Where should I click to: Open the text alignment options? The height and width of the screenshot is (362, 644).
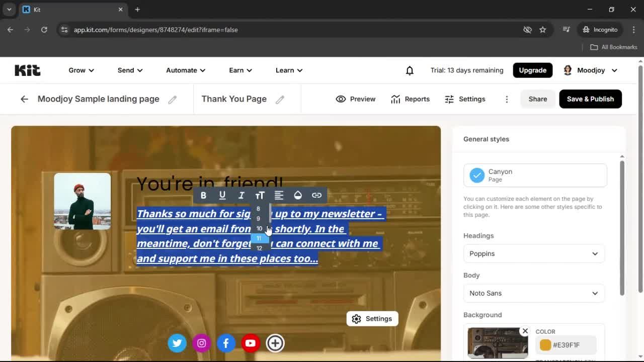click(x=279, y=195)
